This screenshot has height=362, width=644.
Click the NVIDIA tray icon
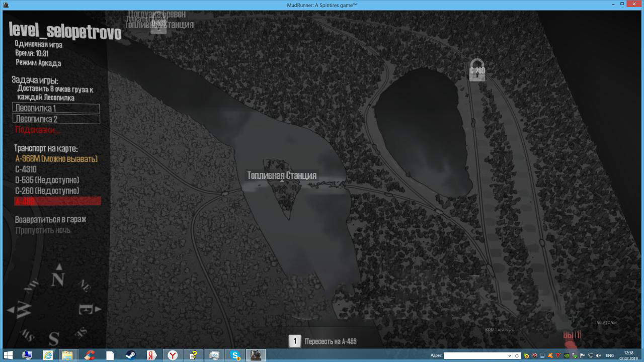(x=567, y=355)
